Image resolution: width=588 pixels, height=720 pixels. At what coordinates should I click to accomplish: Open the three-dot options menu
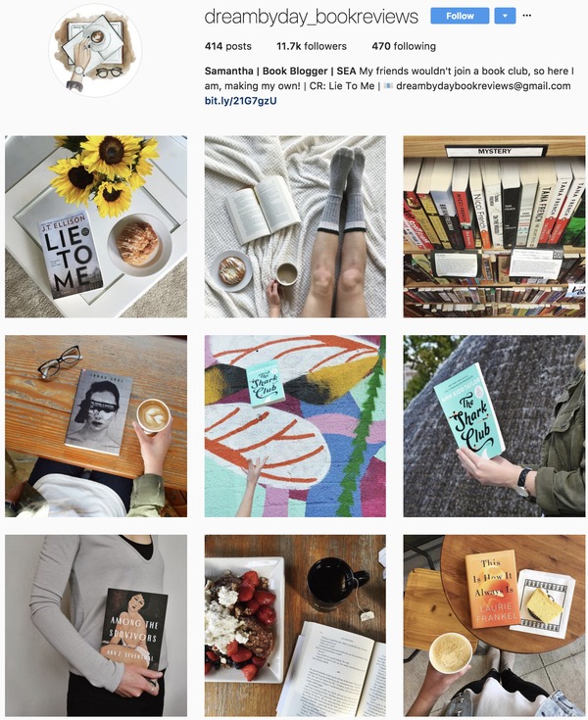527,16
